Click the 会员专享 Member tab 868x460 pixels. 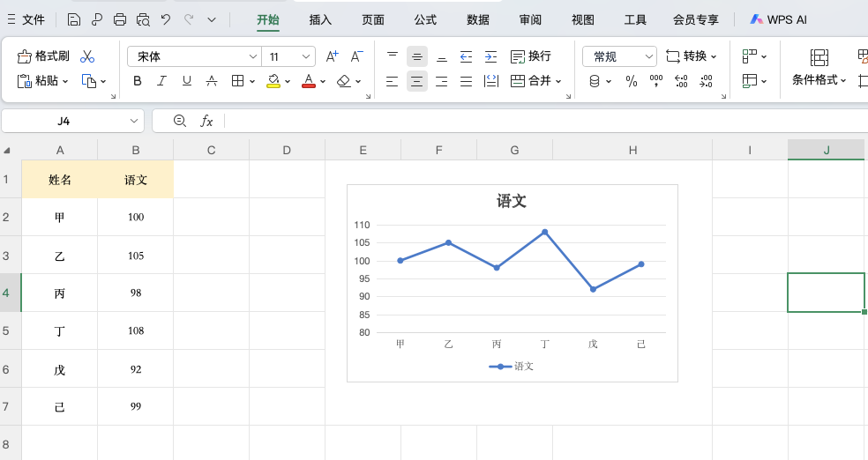pyautogui.click(x=696, y=20)
